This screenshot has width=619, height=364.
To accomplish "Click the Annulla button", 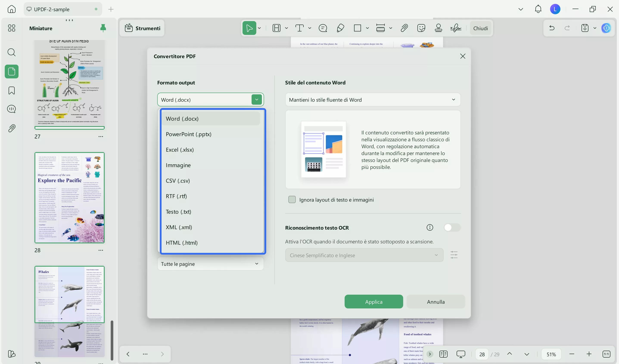I will click(435, 302).
